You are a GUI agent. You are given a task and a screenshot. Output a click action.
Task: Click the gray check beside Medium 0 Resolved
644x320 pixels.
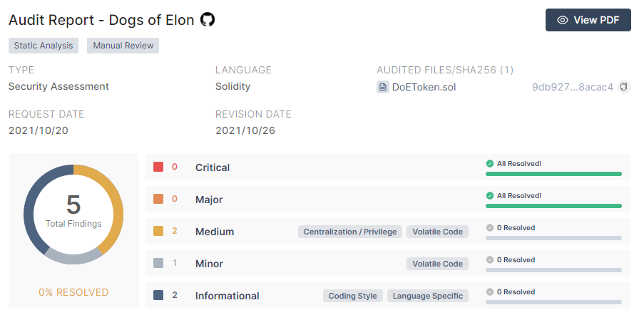[489, 227]
